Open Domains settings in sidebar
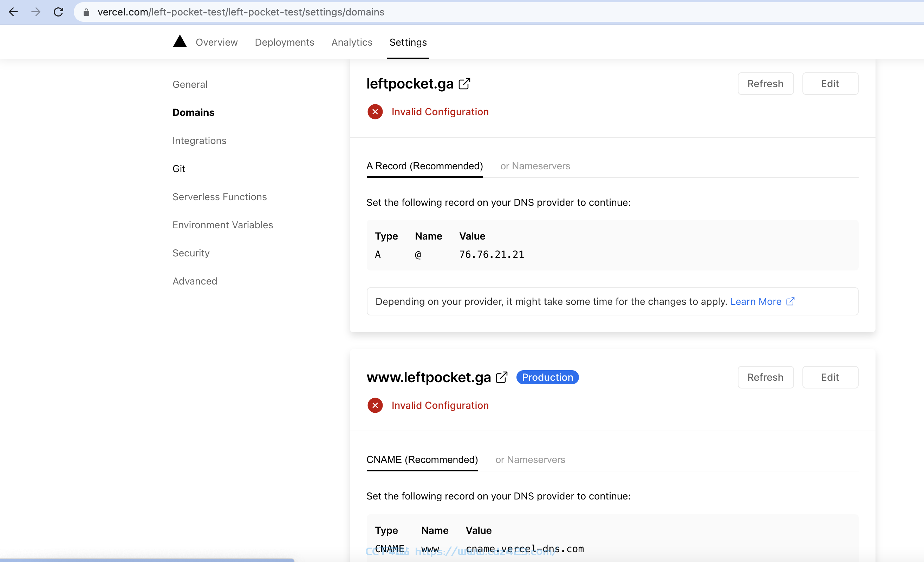The height and width of the screenshot is (562, 924). (x=194, y=112)
